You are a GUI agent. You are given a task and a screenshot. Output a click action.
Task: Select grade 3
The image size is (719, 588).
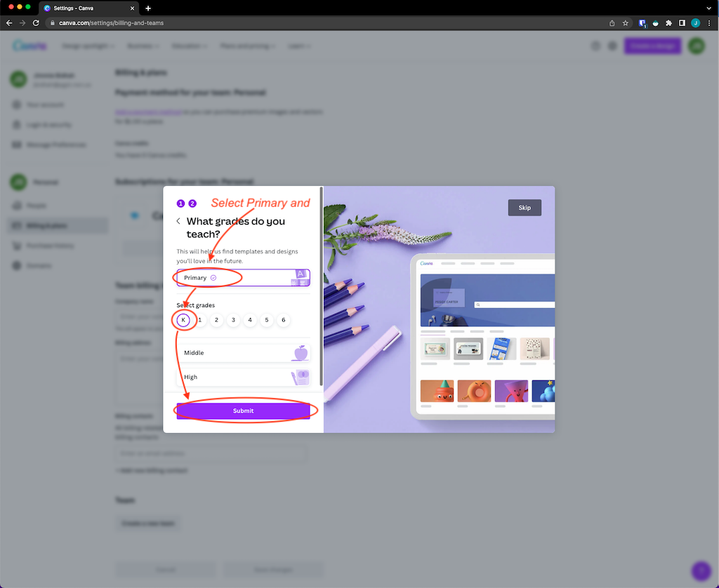(233, 320)
